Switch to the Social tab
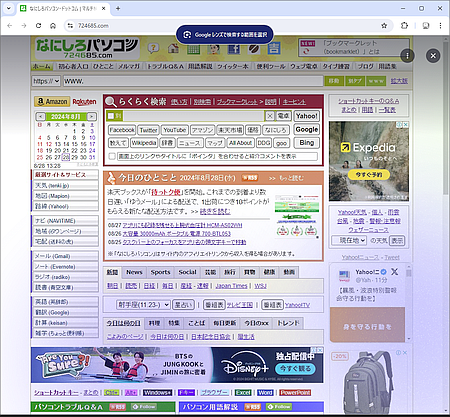This screenshot has height=417, width=450. click(187, 272)
